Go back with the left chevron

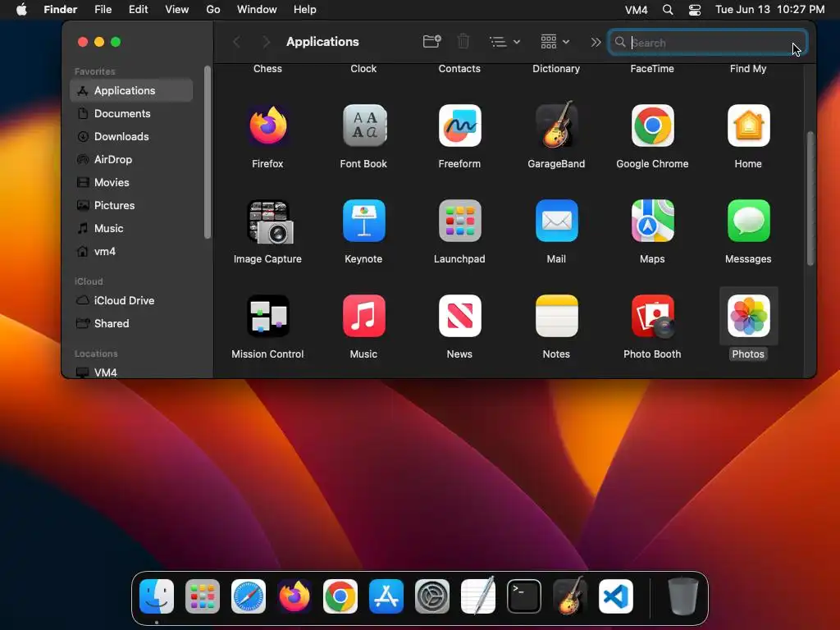[236, 42]
